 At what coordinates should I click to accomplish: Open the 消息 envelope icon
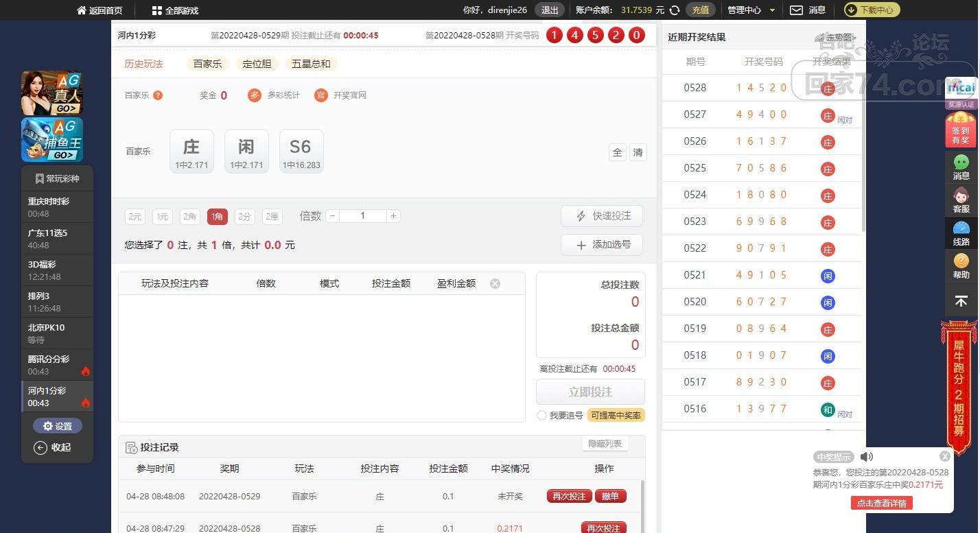tap(796, 10)
